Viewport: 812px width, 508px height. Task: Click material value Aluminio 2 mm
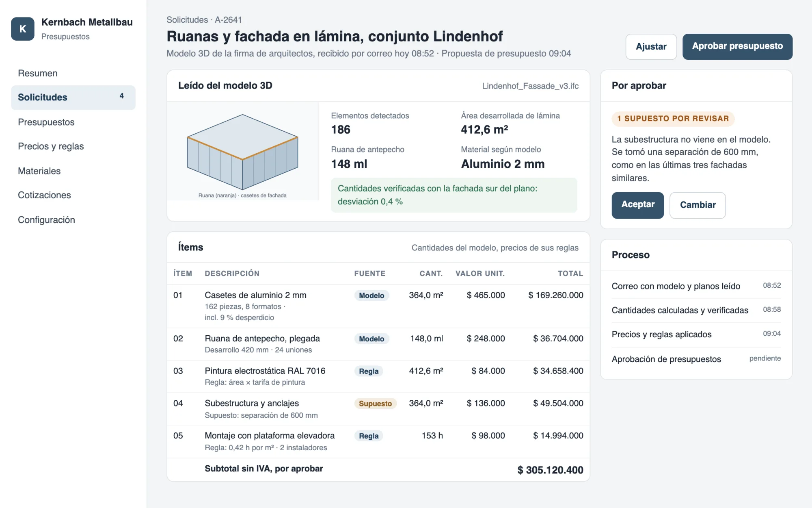pyautogui.click(x=503, y=164)
